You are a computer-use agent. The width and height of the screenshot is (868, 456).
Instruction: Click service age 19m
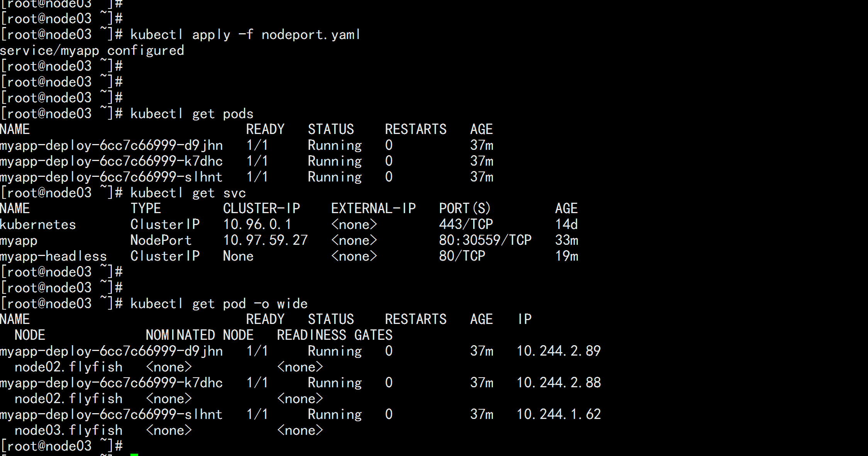coord(566,256)
